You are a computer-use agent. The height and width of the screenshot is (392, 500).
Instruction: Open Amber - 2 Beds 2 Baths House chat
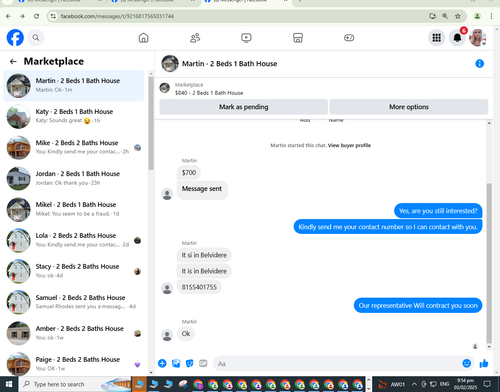pos(74,333)
